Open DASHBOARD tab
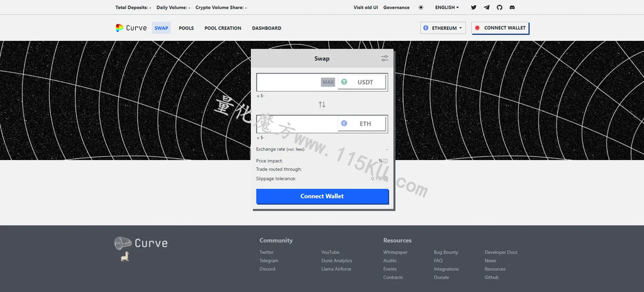This screenshot has width=644, height=292. pos(267,28)
